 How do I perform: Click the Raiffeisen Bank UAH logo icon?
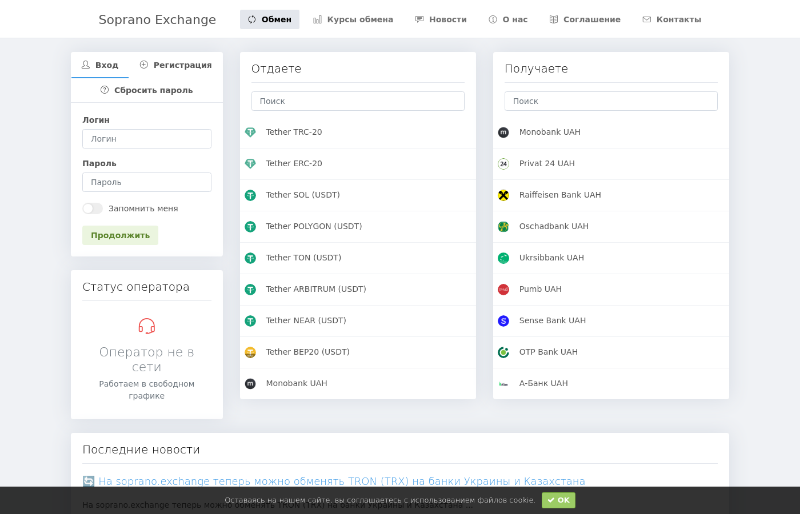pos(503,195)
